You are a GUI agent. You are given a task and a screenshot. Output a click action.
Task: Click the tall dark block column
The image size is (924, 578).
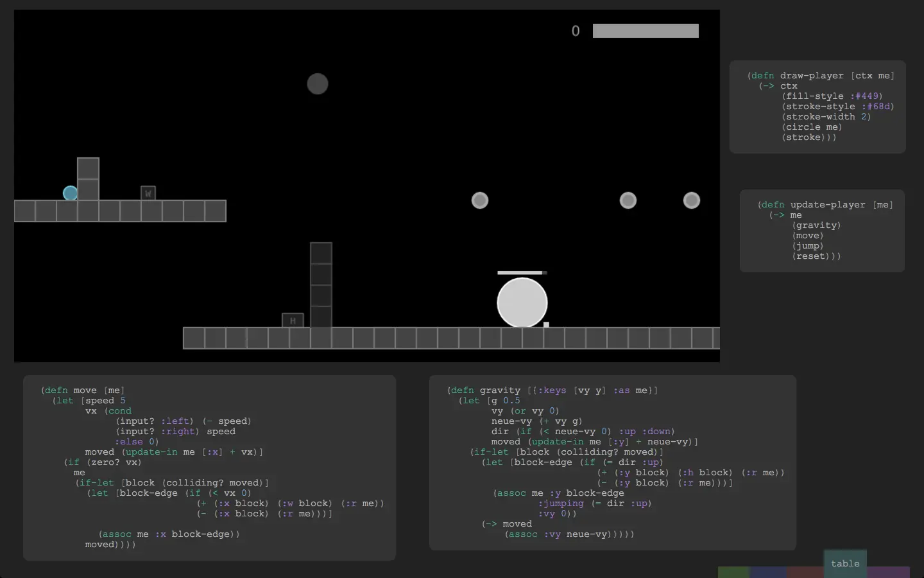tap(321, 285)
